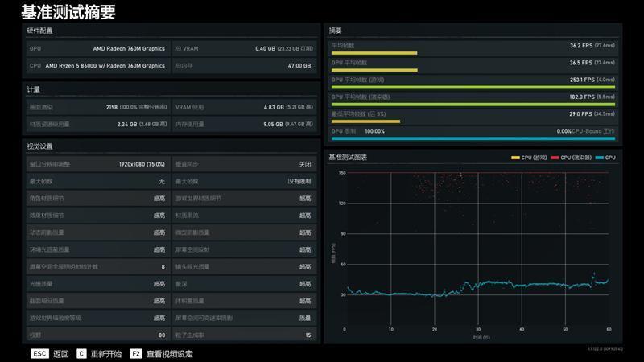Click the yellow CPU (游戏) legend marker
This screenshot has height=362, width=644.
515,158
